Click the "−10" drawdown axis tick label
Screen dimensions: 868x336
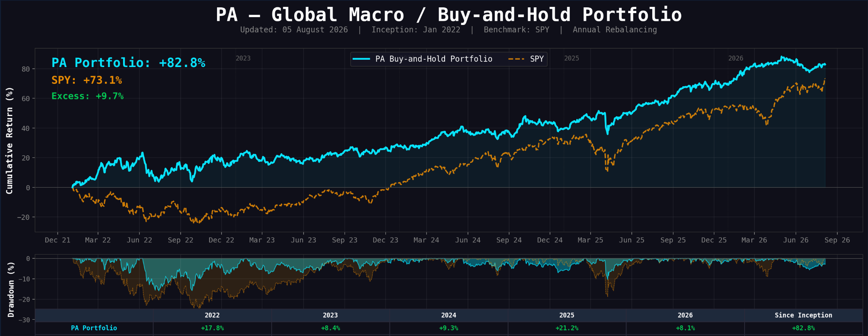pyautogui.click(x=23, y=279)
